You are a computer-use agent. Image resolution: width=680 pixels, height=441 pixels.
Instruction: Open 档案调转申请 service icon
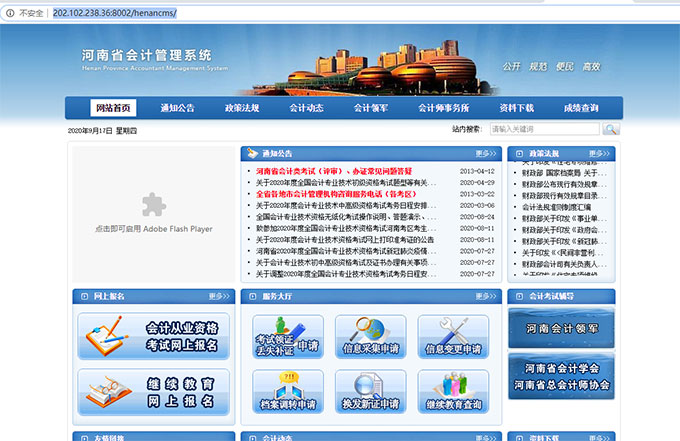tap(287, 391)
